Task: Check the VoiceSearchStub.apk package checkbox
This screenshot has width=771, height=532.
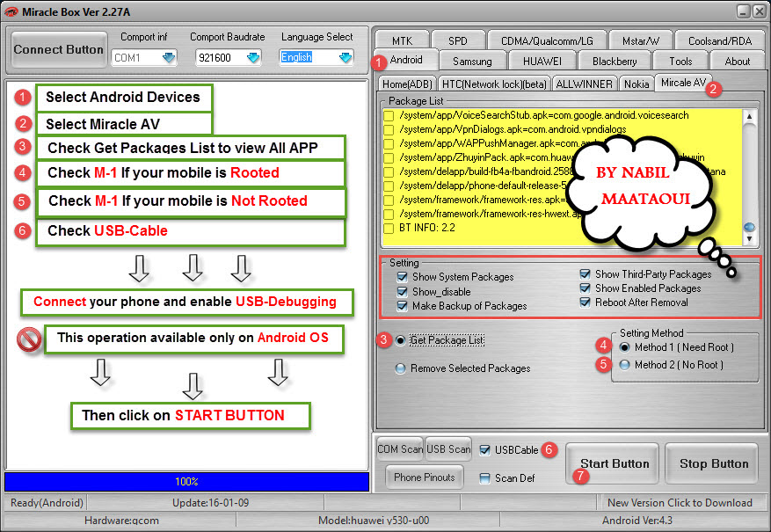Action: [389, 115]
